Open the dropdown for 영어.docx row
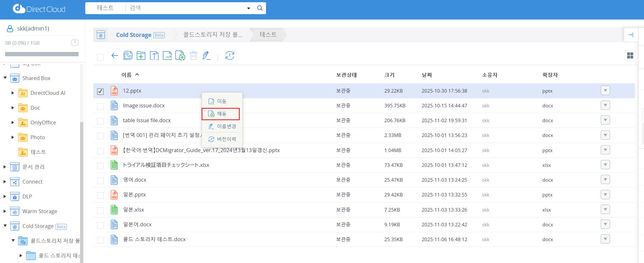Viewport: 644px width, 263px height. pyautogui.click(x=605, y=180)
